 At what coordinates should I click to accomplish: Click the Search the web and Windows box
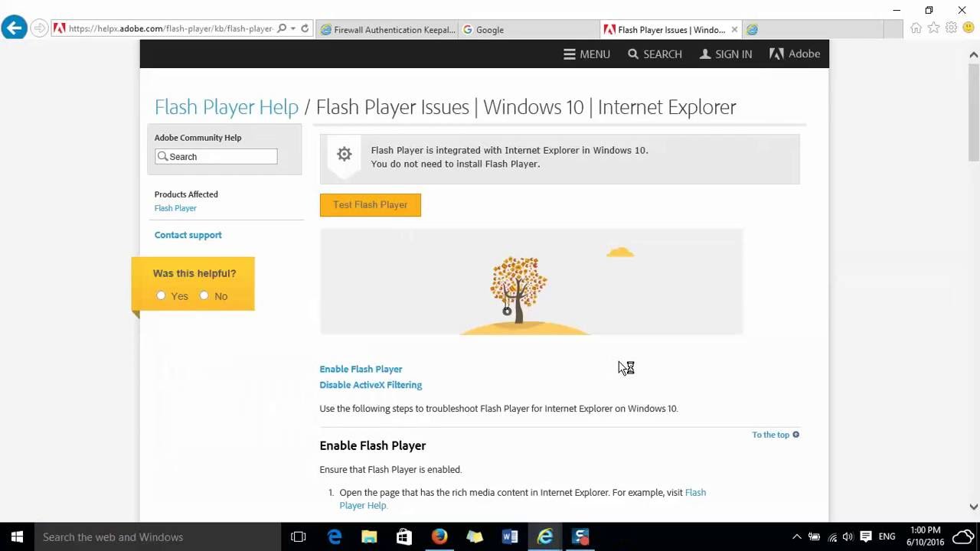[x=158, y=537]
